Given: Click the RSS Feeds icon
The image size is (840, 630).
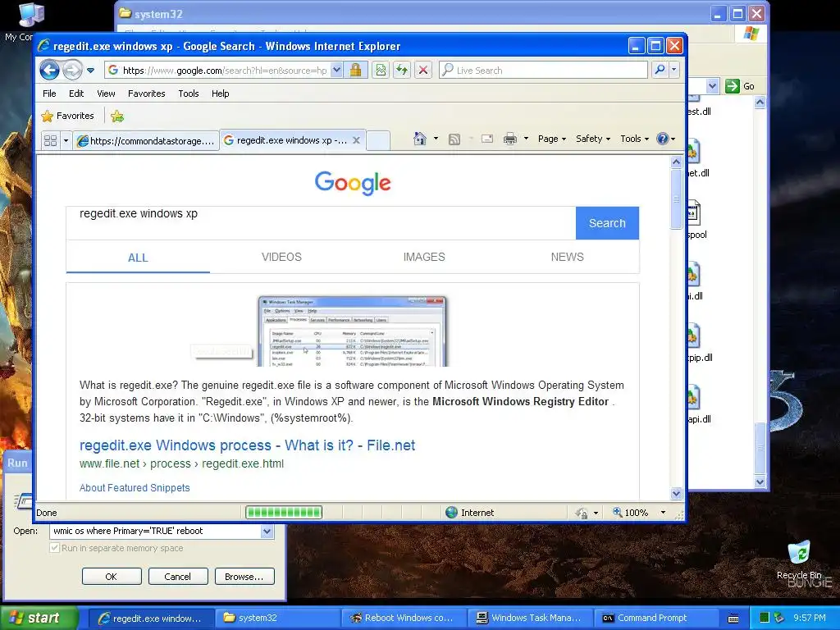Looking at the screenshot, I should [x=454, y=139].
